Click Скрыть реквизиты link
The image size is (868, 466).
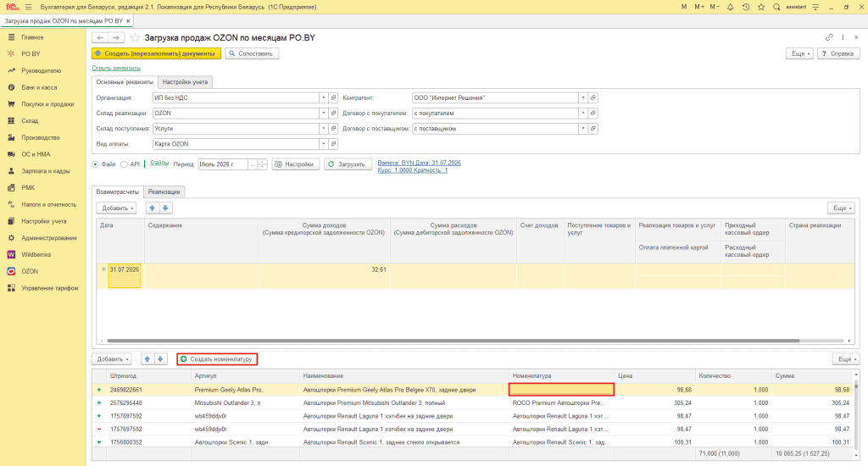(x=116, y=68)
